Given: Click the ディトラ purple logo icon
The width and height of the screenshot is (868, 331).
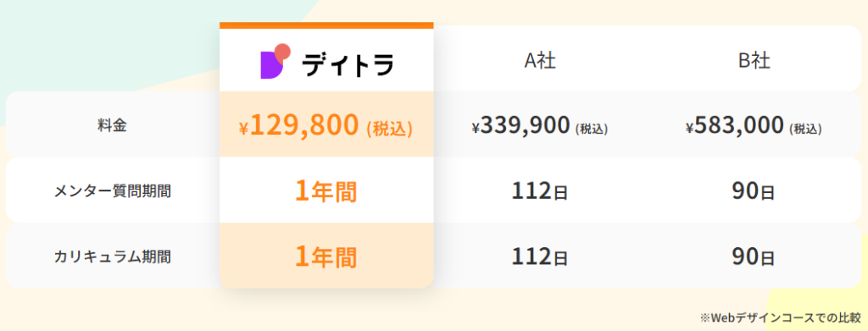Looking at the screenshot, I should tap(275, 61).
